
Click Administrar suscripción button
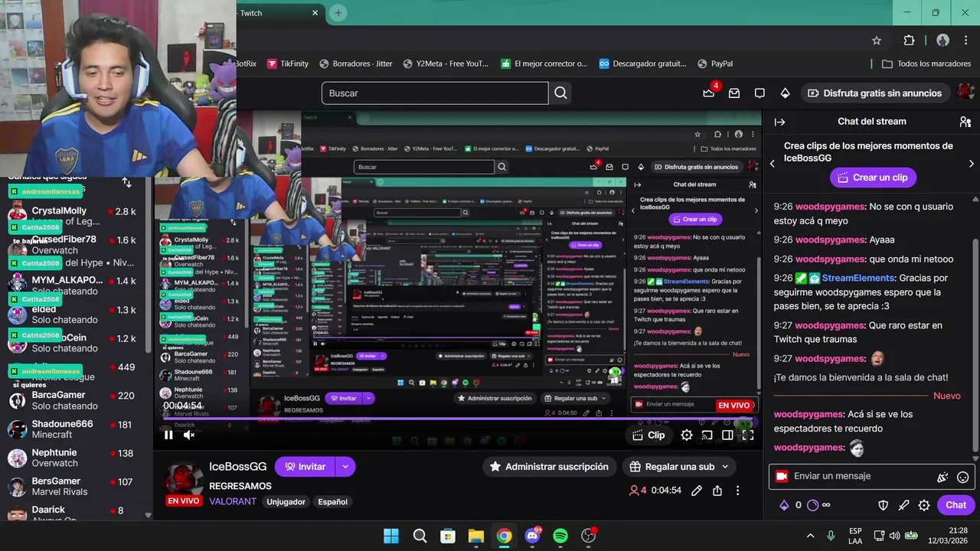click(x=549, y=467)
